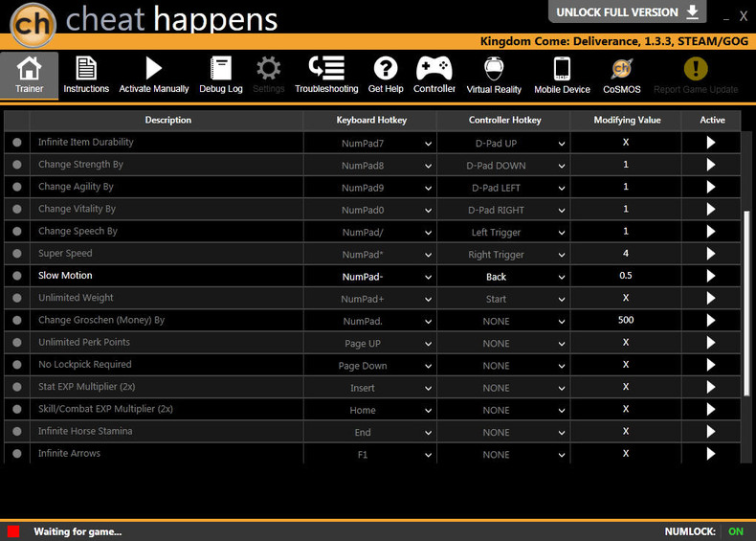The width and height of the screenshot is (756, 541).
Task: Edit Slow Motion modifying value 0.5
Action: tap(625, 276)
